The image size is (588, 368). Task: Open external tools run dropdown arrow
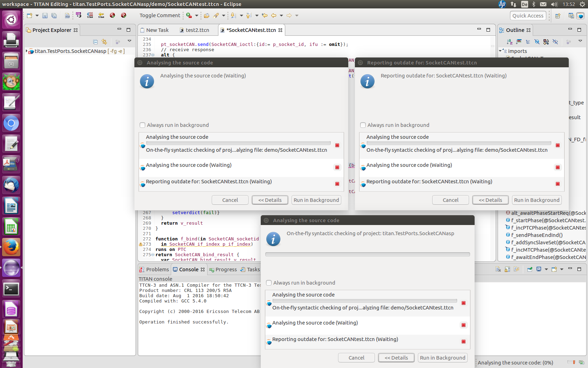pyautogui.click(x=196, y=15)
